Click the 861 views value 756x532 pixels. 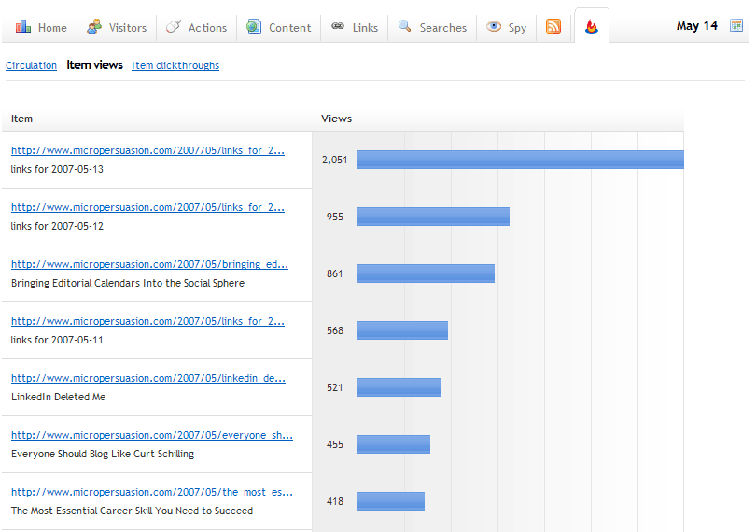(x=335, y=273)
